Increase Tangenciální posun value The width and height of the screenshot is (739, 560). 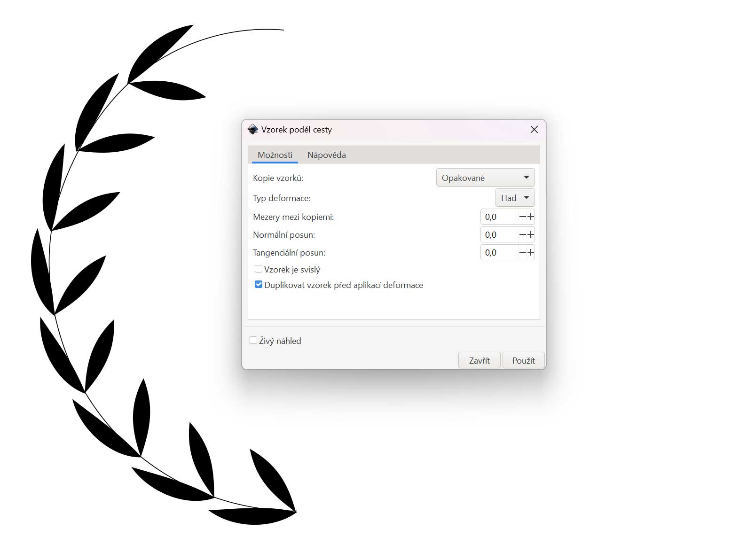pos(531,253)
